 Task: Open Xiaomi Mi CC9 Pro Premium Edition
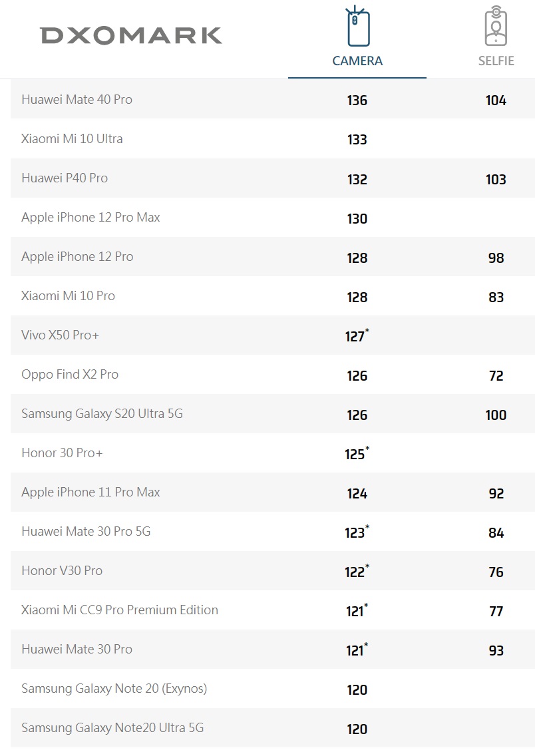click(x=120, y=610)
